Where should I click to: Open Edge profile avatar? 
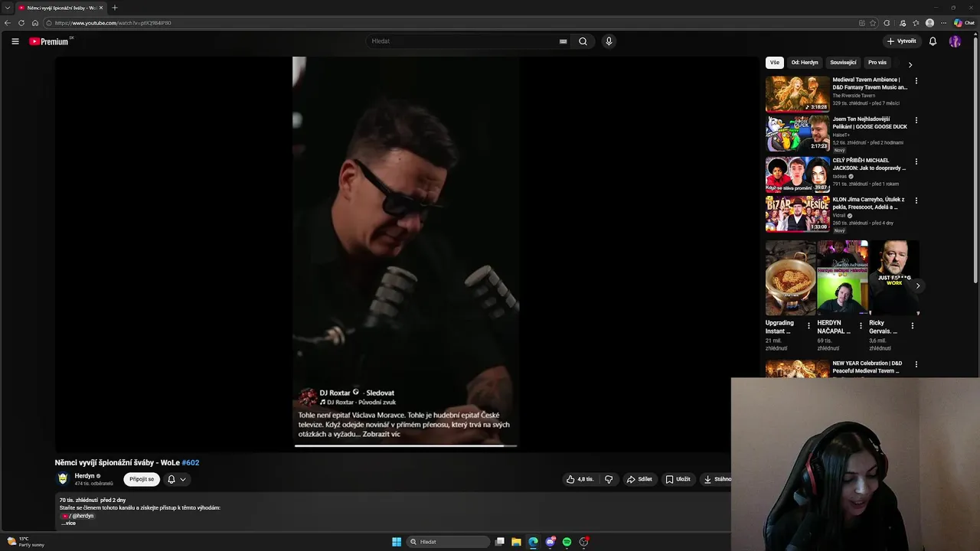click(929, 23)
